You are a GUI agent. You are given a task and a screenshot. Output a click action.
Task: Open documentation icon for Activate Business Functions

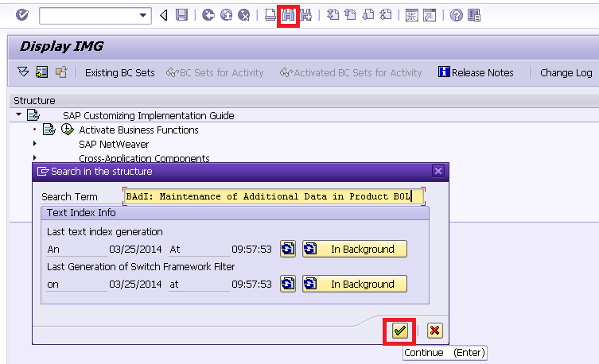(x=49, y=130)
